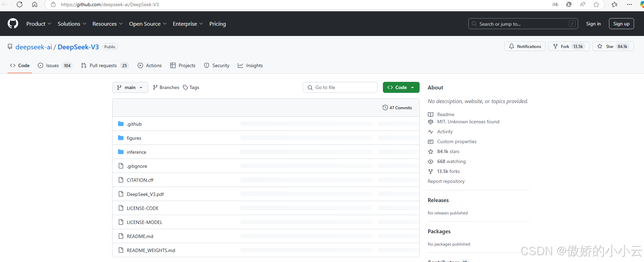The width and height of the screenshot is (644, 262).
Task: Open the 47 Commits history
Action: 397,108
